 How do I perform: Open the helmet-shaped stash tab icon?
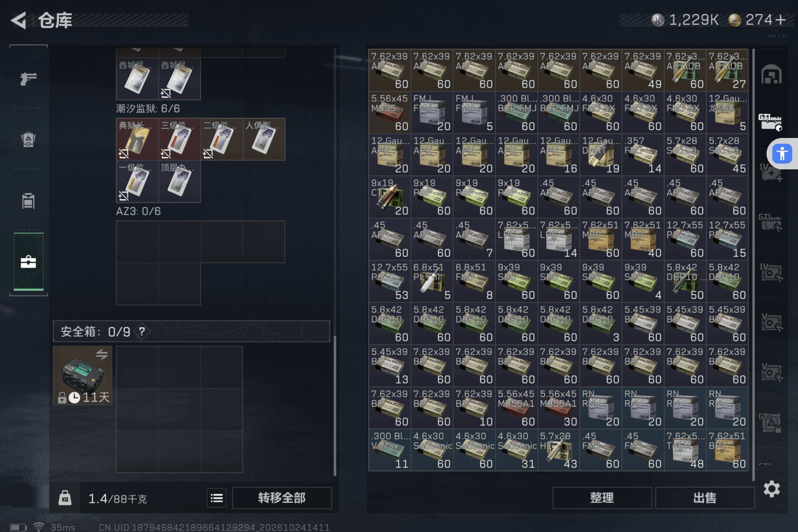tap(771, 74)
